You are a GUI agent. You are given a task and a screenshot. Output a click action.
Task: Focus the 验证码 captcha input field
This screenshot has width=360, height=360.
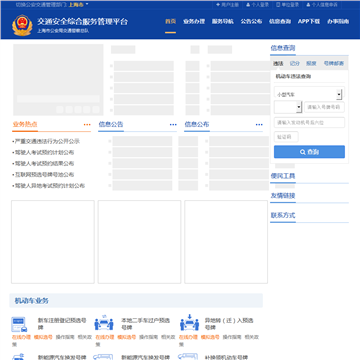[286, 137]
